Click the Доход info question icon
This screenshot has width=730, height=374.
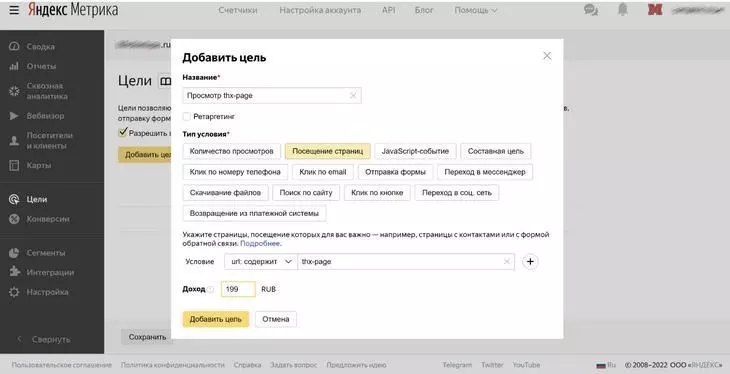click(210, 289)
